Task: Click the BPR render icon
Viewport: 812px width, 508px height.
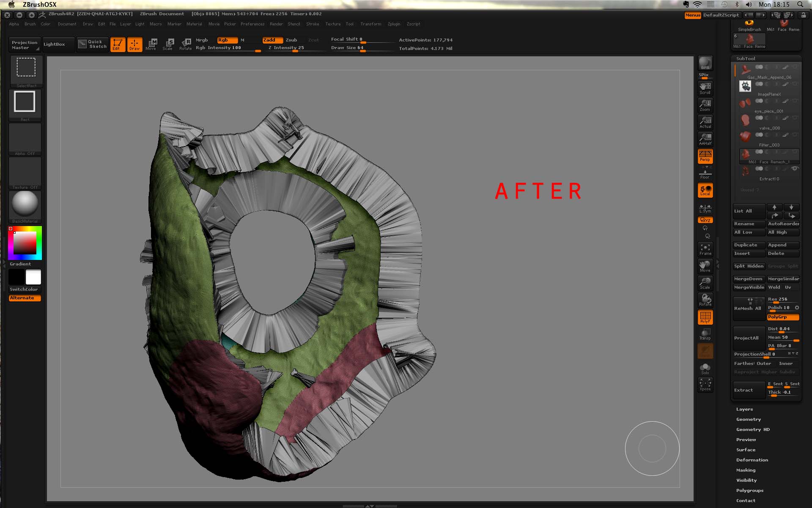Action: [x=705, y=63]
